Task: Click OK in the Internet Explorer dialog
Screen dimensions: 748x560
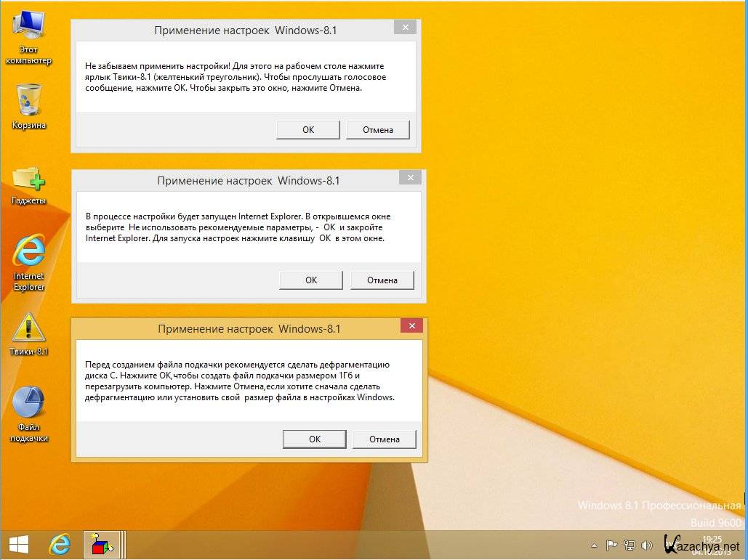Action: 311,280
